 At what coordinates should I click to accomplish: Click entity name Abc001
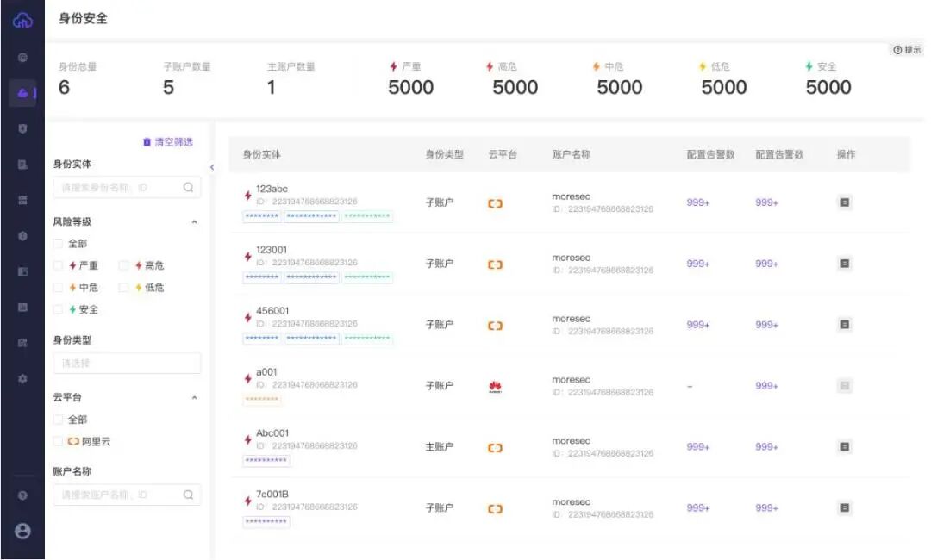pos(272,433)
